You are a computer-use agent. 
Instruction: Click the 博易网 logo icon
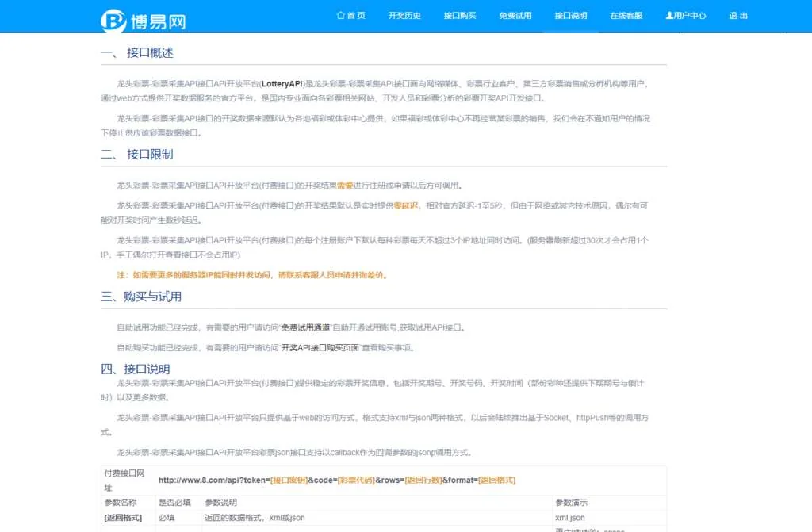(x=114, y=21)
